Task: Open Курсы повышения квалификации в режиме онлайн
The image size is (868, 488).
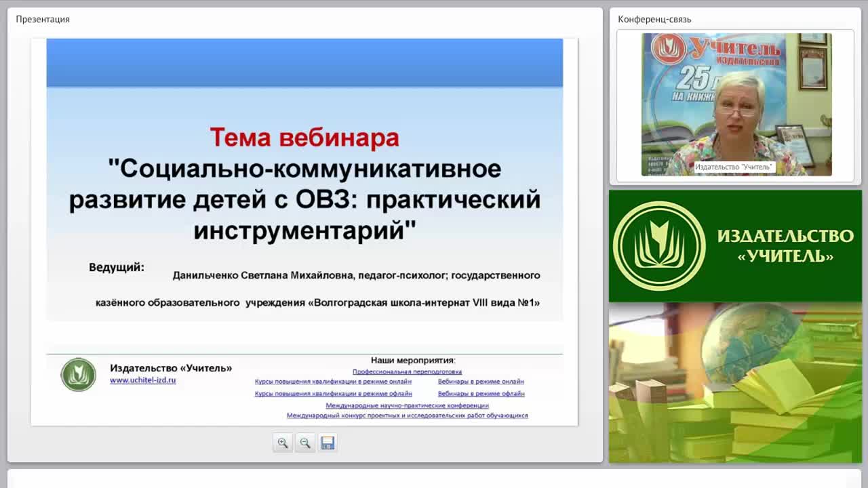Action: coord(333,382)
